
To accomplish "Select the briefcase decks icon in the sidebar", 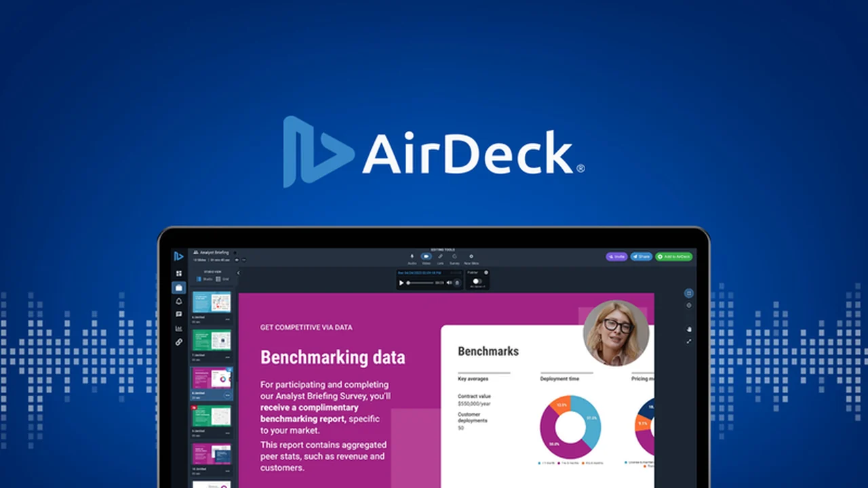I will 179,287.
